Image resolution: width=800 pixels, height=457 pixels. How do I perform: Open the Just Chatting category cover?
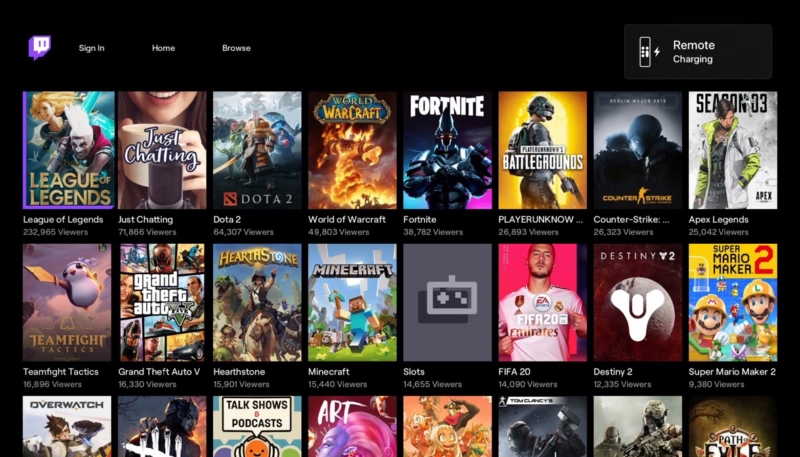pos(162,150)
